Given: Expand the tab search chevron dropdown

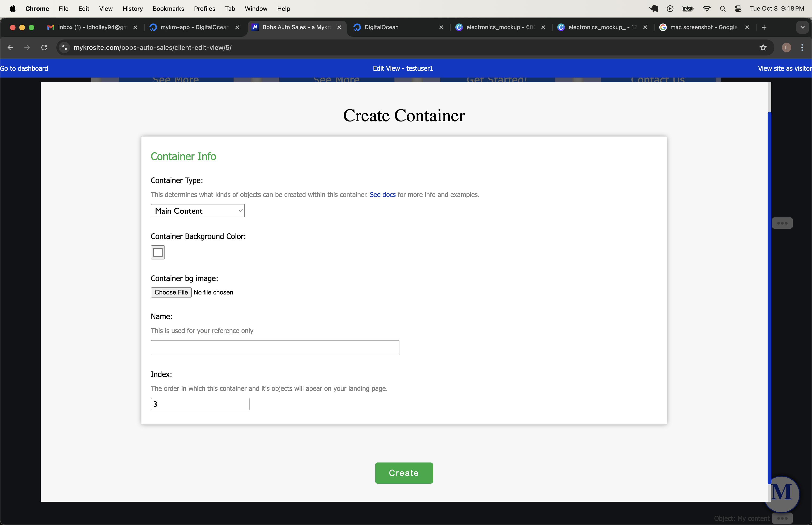Looking at the screenshot, I should 802,27.
